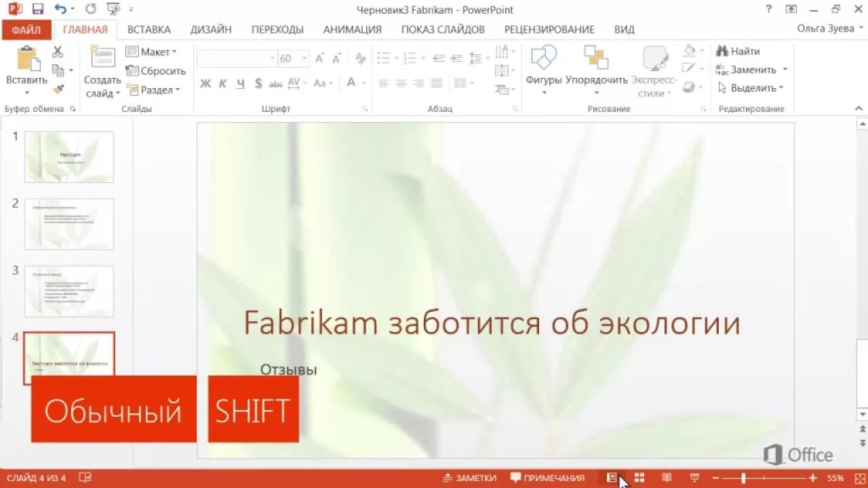Open the Макет layout dropdown

[151, 52]
